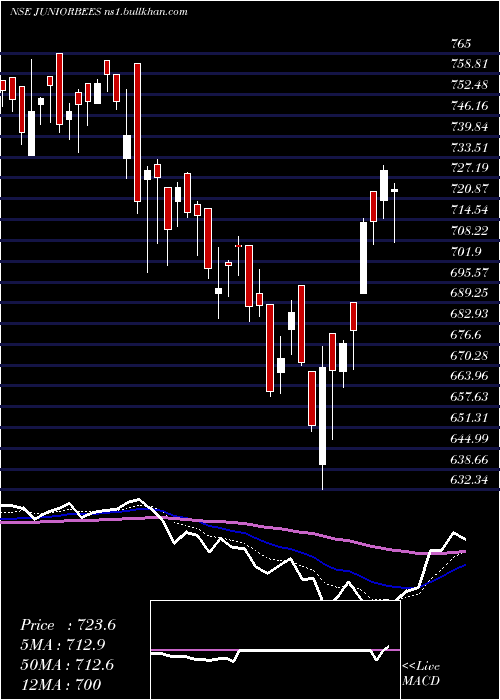Select the 720.87 price label
Image resolution: width=500 pixels, height=700 pixels.
point(469,189)
